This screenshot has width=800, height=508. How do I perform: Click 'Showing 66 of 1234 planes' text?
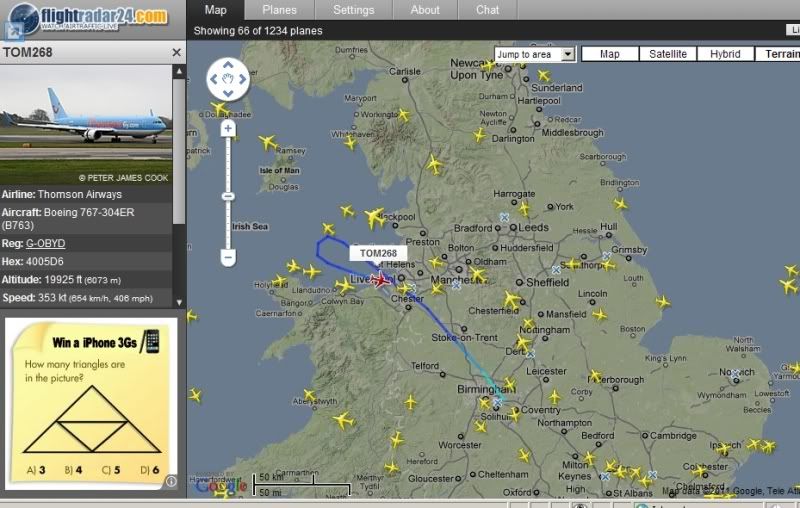coord(258,31)
